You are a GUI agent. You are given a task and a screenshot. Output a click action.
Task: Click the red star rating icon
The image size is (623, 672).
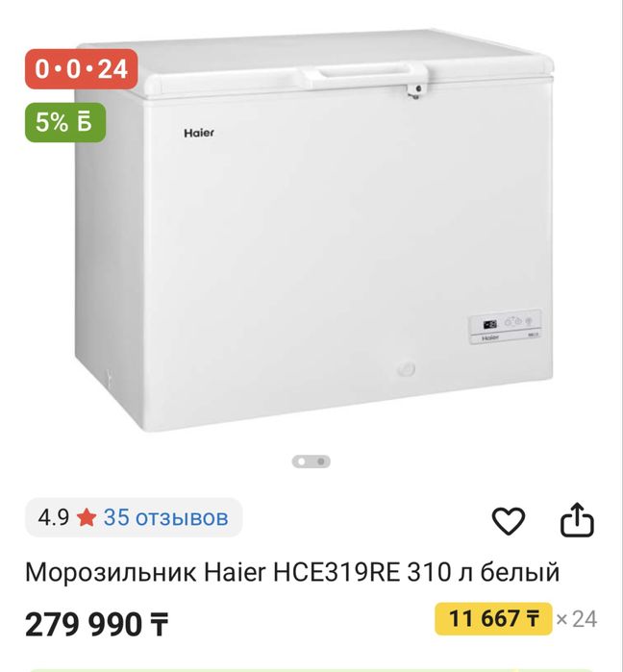pyautogui.click(x=87, y=517)
